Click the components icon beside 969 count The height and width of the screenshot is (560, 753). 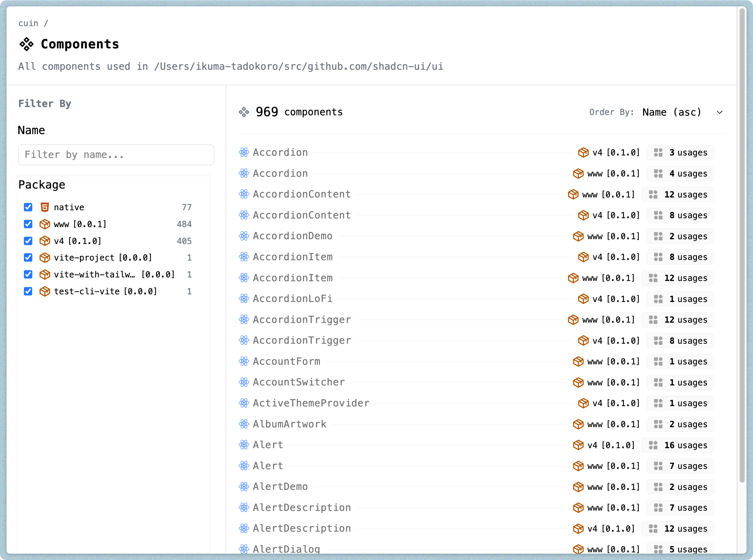click(x=244, y=112)
